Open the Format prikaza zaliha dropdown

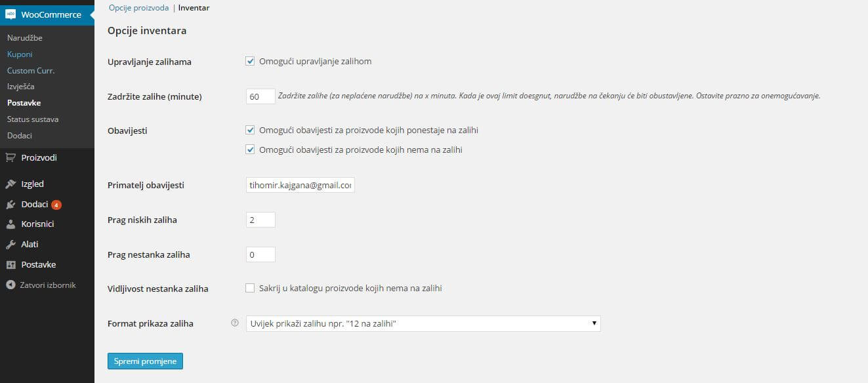[x=423, y=323]
